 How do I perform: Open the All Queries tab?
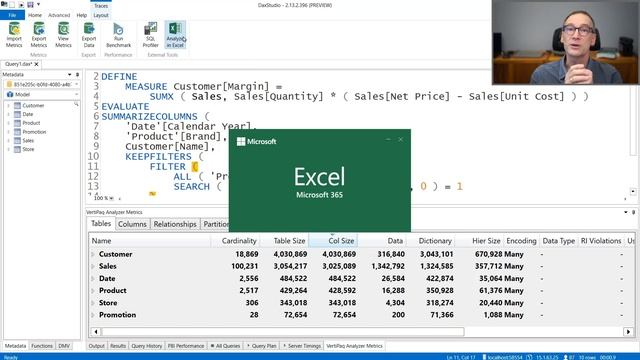(225, 346)
